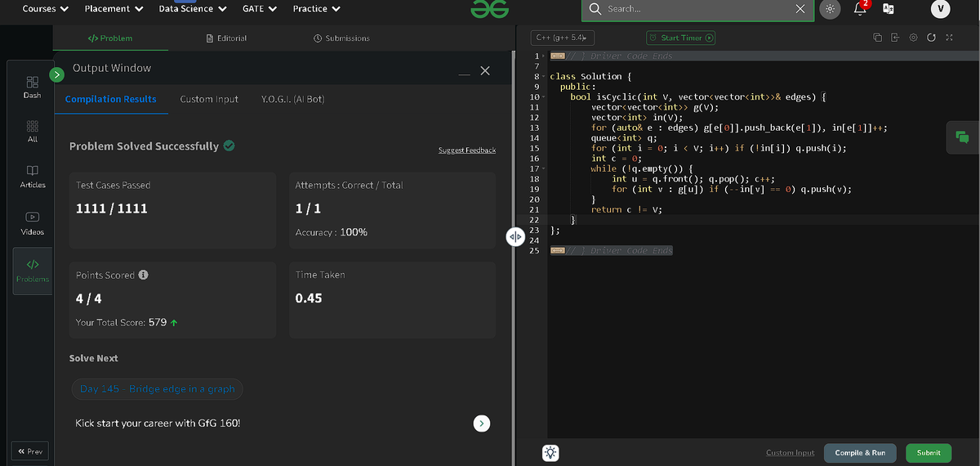Image resolution: width=980 pixels, height=466 pixels.
Task: Switch to the Editorial tab
Action: point(227,38)
